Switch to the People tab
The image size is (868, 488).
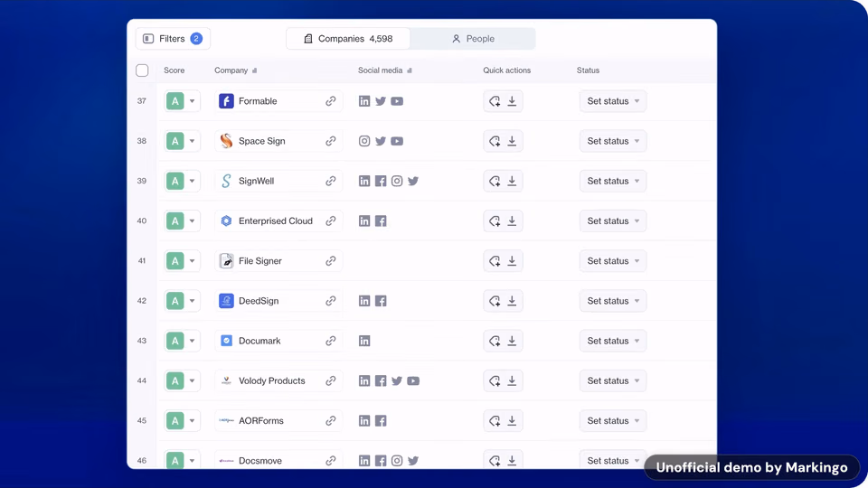473,39
